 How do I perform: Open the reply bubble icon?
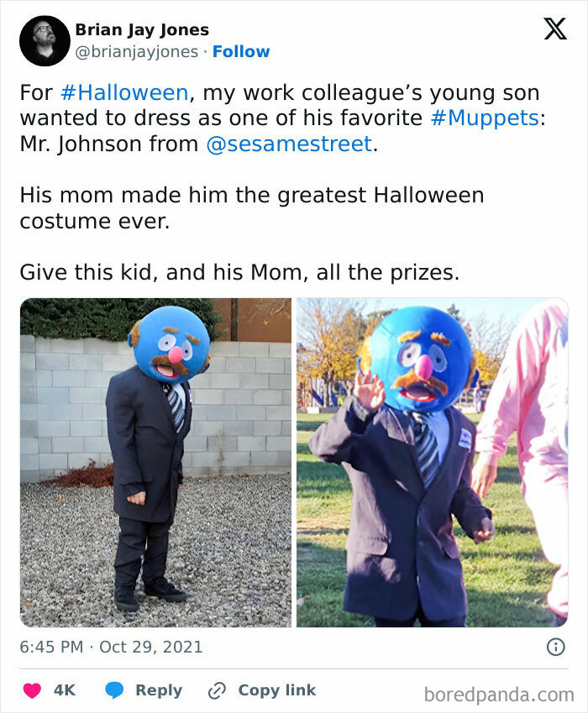[x=113, y=690]
